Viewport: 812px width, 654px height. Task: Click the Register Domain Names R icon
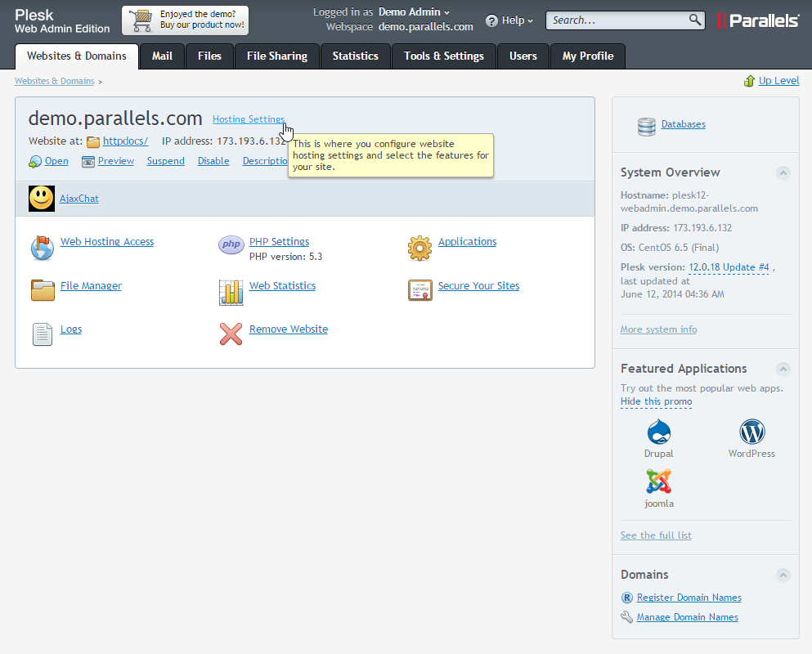pyautogui.click(x=626, y=598)
